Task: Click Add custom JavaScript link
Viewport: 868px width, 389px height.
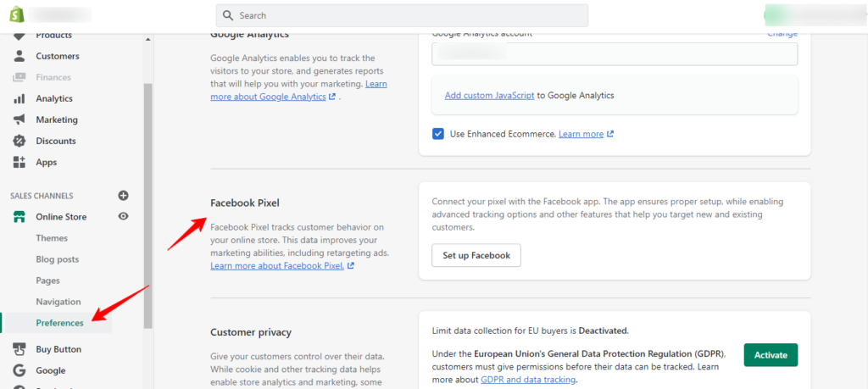Action: [x=489, y=95]
